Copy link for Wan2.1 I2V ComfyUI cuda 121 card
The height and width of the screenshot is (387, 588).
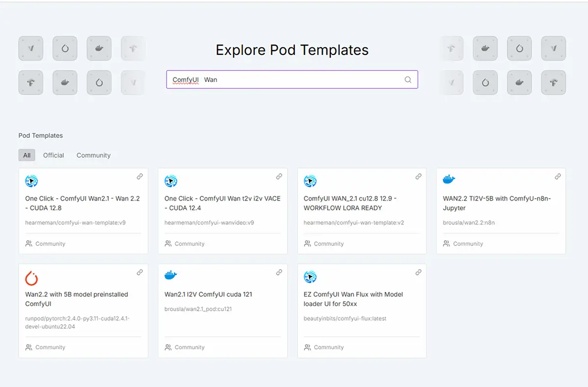(279, 272)
